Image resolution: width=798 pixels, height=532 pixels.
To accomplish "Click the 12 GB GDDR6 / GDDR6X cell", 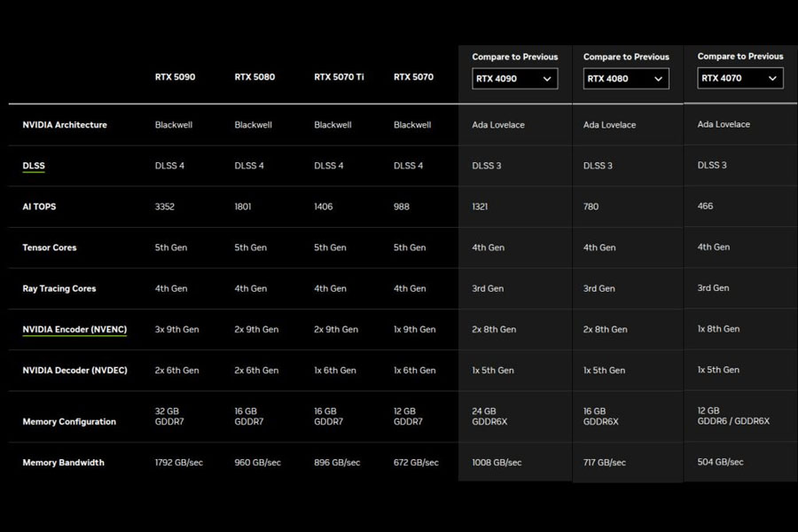I will coord(733,416).
